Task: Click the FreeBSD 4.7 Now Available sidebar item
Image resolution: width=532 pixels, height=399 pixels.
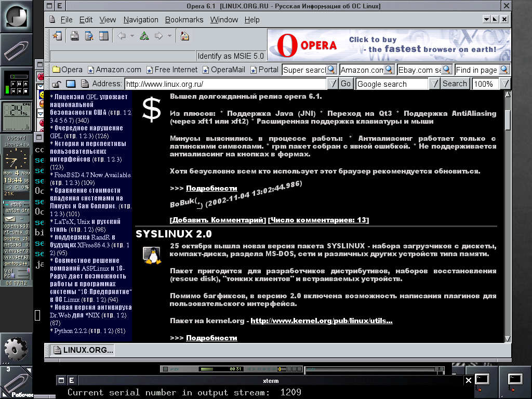Action: coord(90,179)
